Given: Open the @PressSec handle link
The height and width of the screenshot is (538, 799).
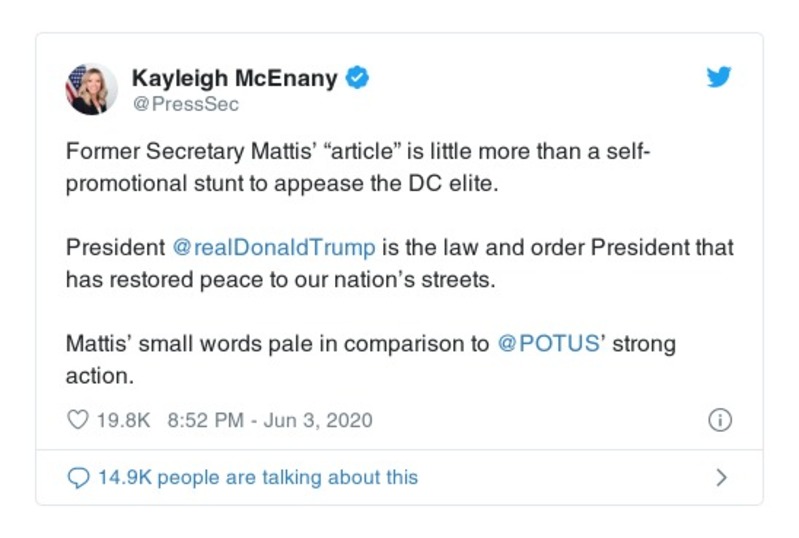Looking at the screenshot, I should click(x=186, y=103).
